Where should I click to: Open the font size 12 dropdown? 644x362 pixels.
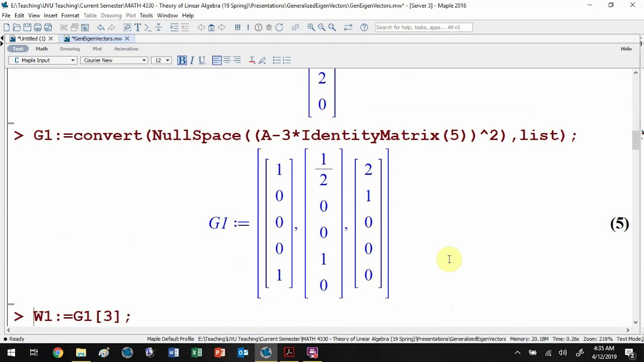click(x=161, y=60)
